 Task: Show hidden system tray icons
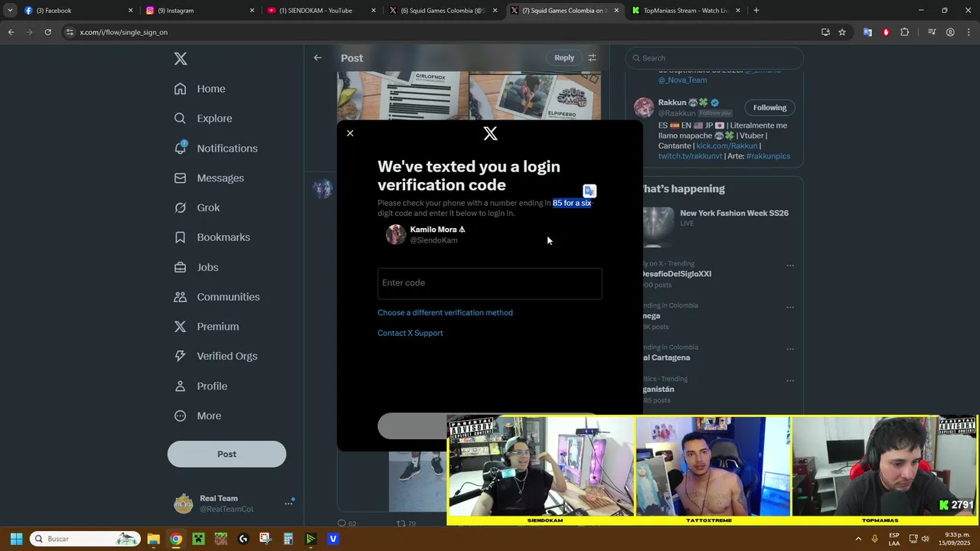pyautogui.click(x=858, y=539)
